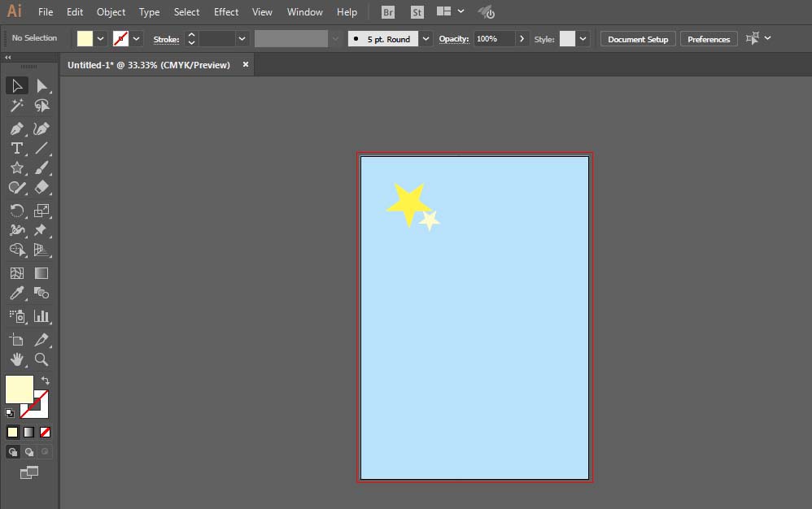812x509 pixels.
Task: Activate the Rotate tool
Action: coord(16,211)
